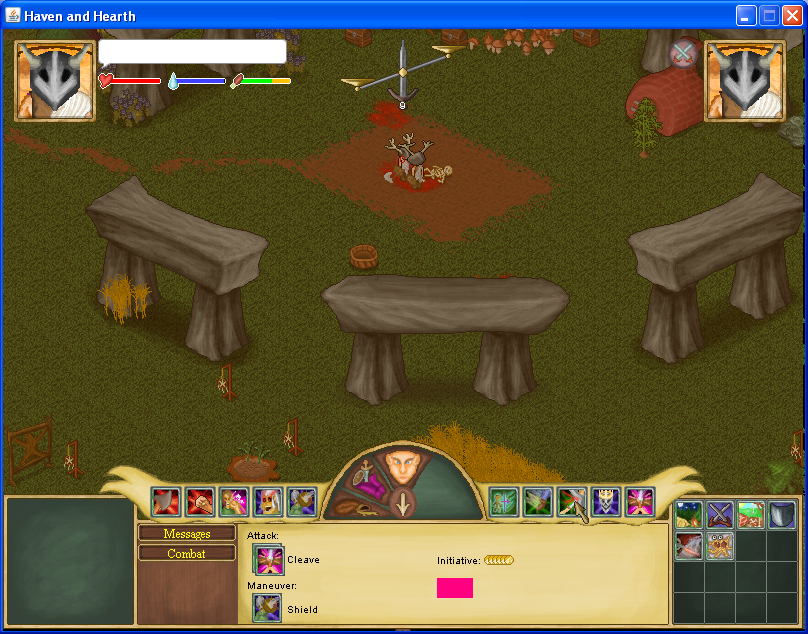Select the axe chop attack icon
The image size is (808, 634).
tap(166, 502)
